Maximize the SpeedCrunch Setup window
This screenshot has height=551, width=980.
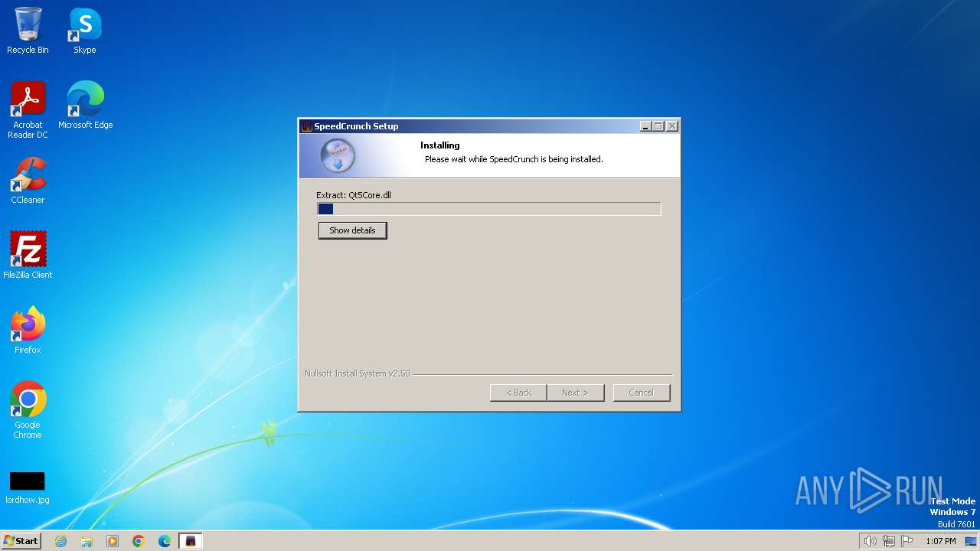click(x=658, y=126)
